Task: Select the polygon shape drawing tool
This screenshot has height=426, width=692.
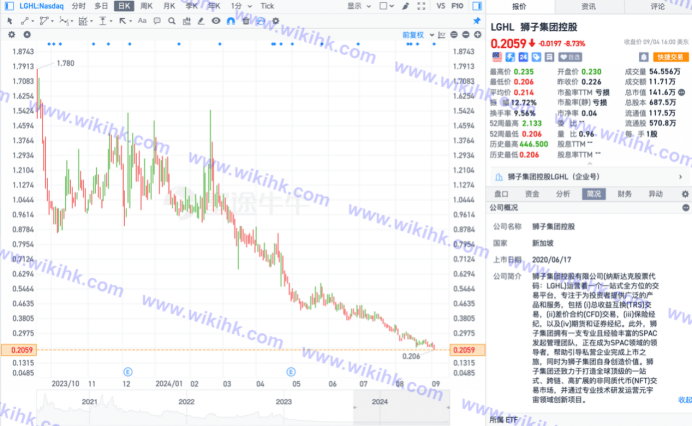Action: click(x=44, y=21)
